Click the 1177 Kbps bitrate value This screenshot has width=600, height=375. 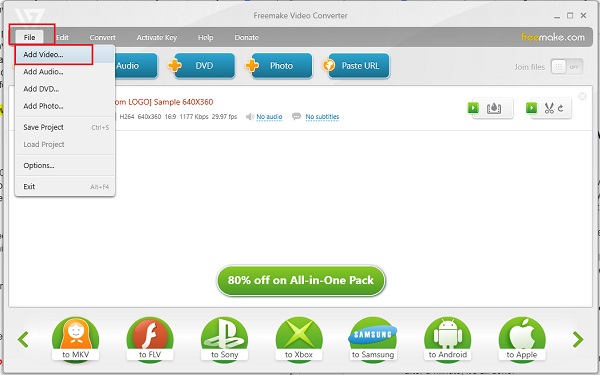click(x=194, y=116)
